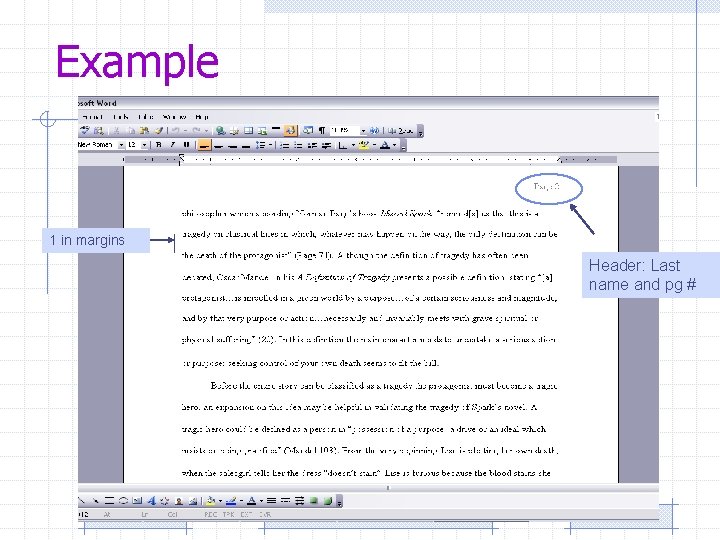
Task: Open the Format menu in Word
Action: point(92,117)
